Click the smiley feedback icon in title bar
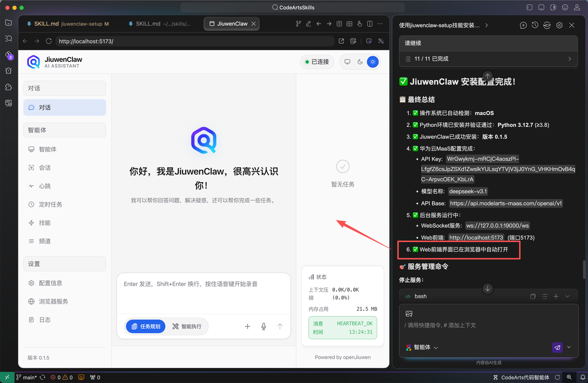Viewport: 588px width, 383px height. pyautogui.click(x=565, y=8)
